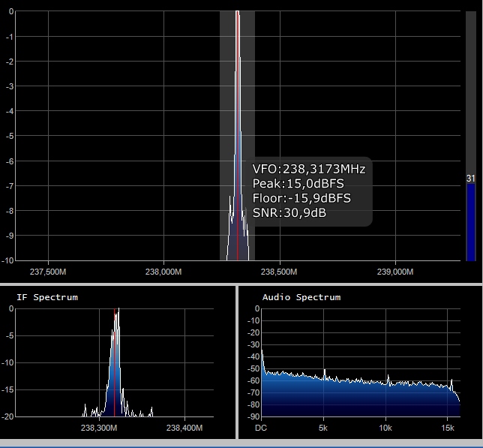Viewport: 483px width, 448px height.
Task: Click the 238,500M frequency axis label
Action: pos(279,272)
